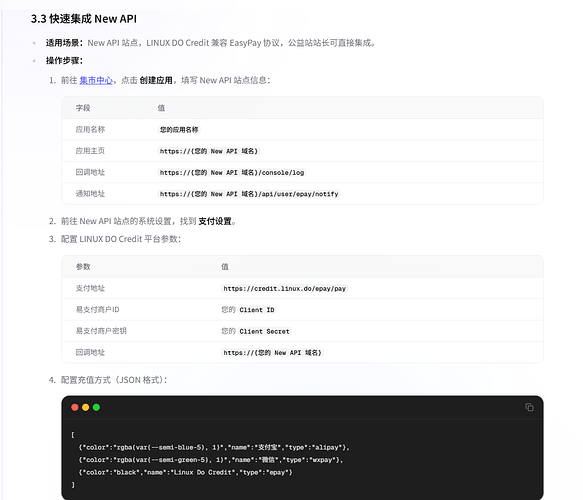Click step 3 配置 LINUX DO Credit 平台参数 text

(x=121, y=239)
